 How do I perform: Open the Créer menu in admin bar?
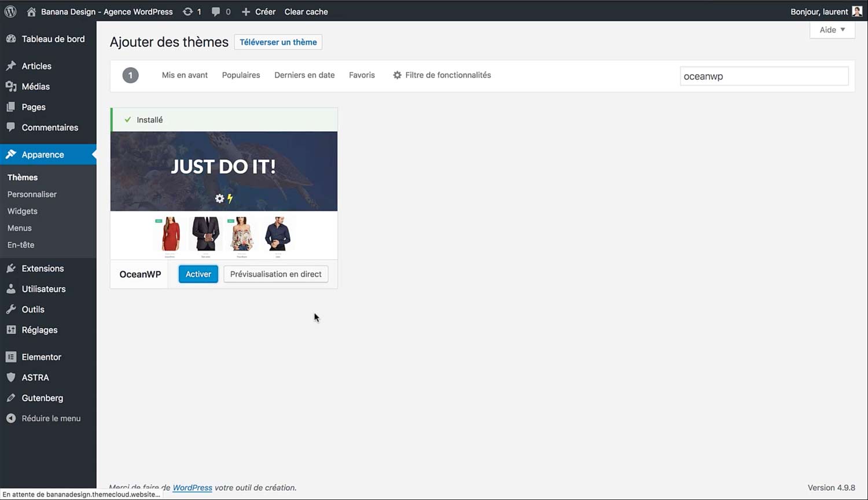pyautogui.click(x=258, y=12)
